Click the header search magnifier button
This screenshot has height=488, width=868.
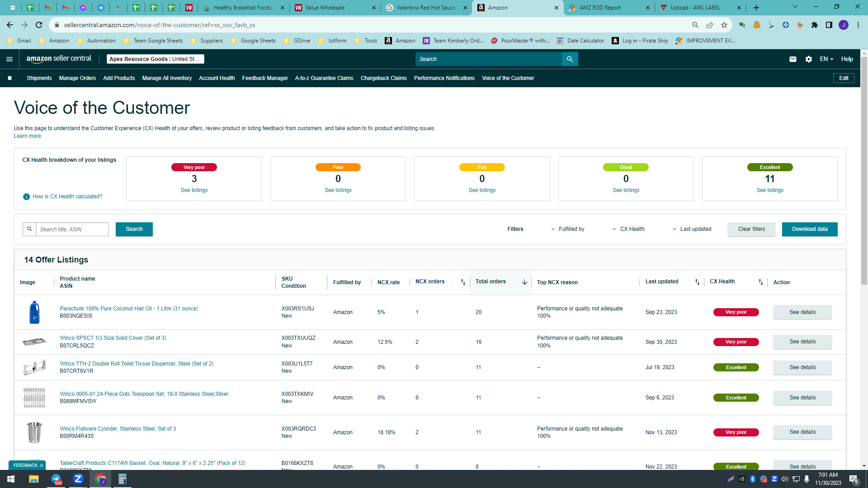click(x=570, y=59)
